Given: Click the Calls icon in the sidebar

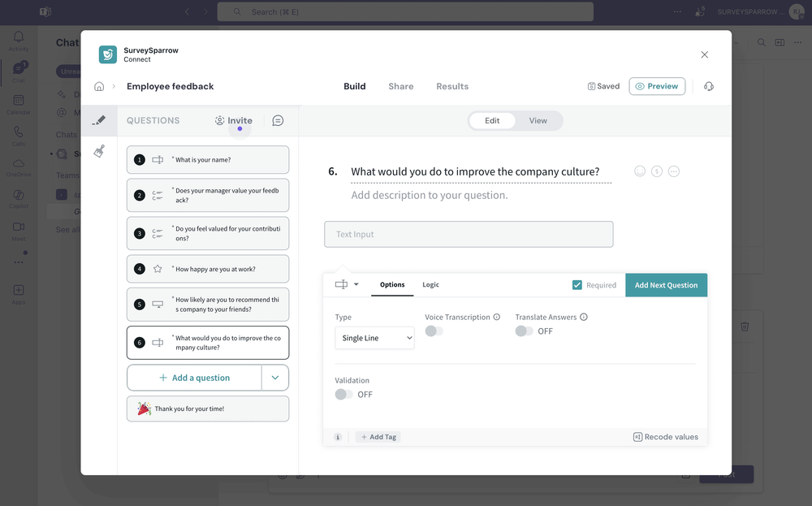Looking at the screenshot, I should 18,132.
